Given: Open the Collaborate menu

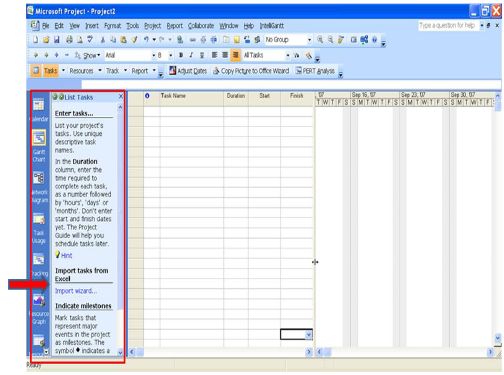Looking at the screenshot, I should 201,26.
